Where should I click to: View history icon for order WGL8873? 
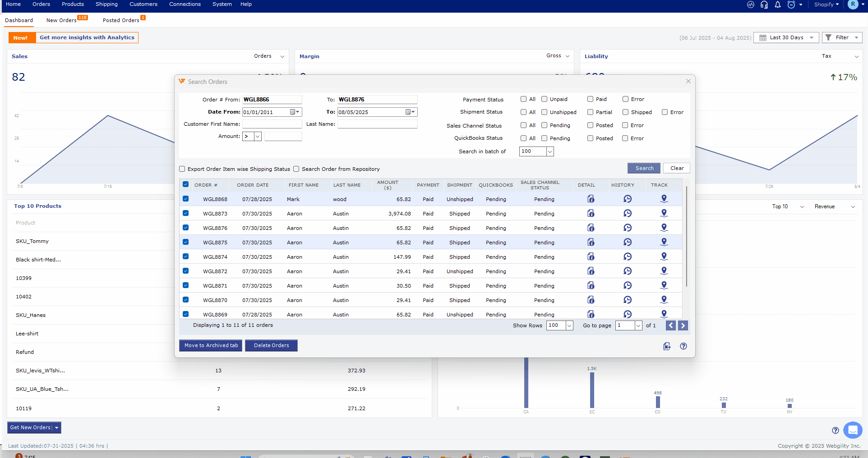(627, 213)
